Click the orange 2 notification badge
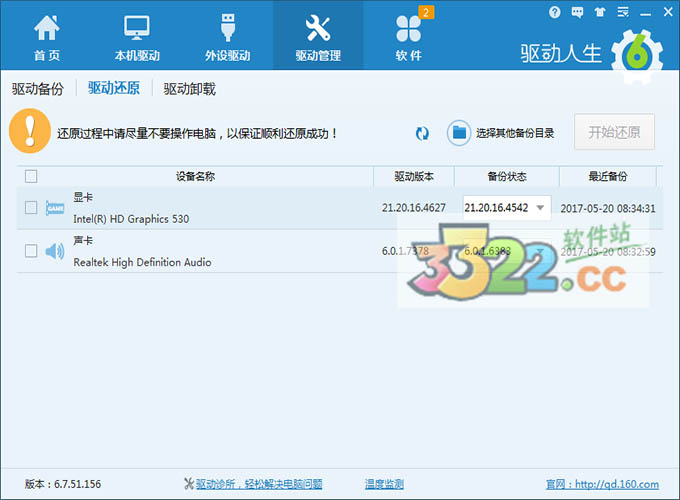The height and width of the screenshot is (500, 680). click(x=426, y=13)
